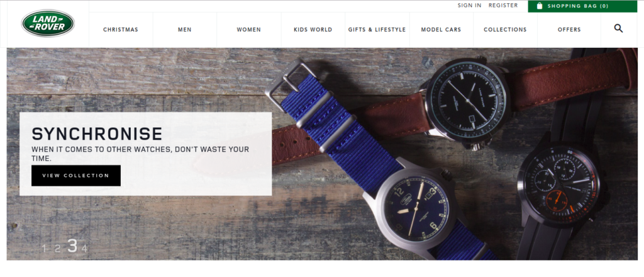Expand the Collections menu
The width and height of the screenshot is (644, 277).
pos(505,30)
